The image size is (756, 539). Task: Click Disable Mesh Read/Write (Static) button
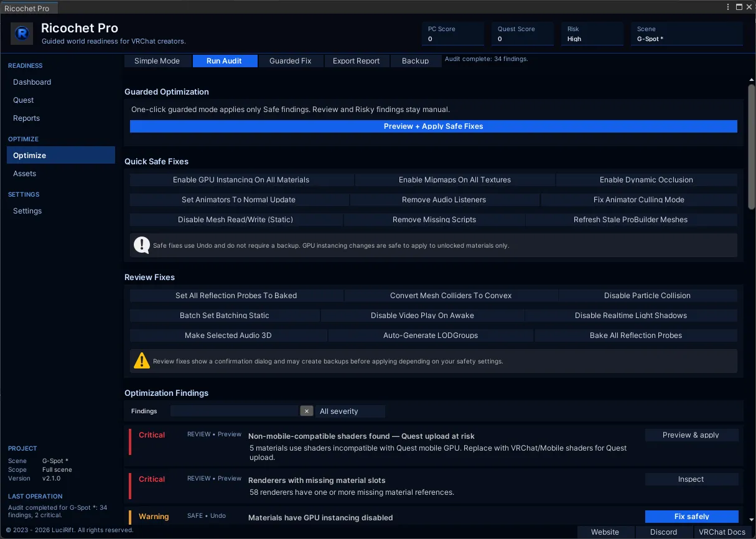pos(236,220)
